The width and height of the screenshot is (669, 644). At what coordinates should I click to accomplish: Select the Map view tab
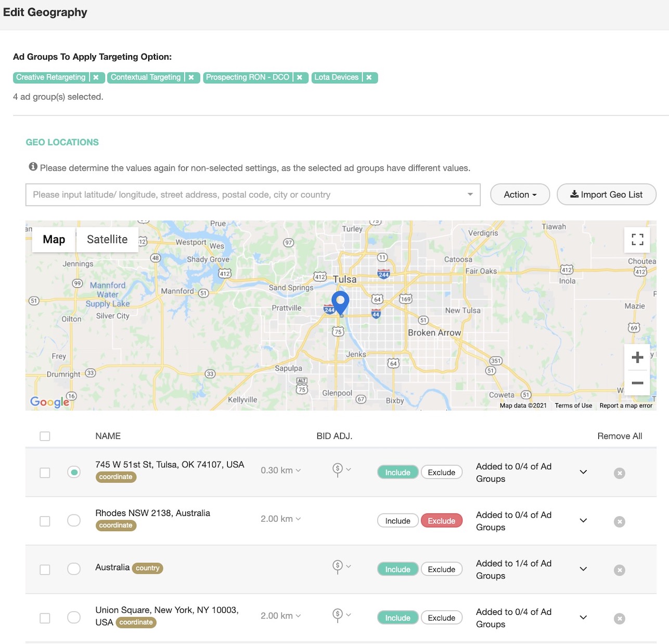pyautogui.click(x=54, y=239)
